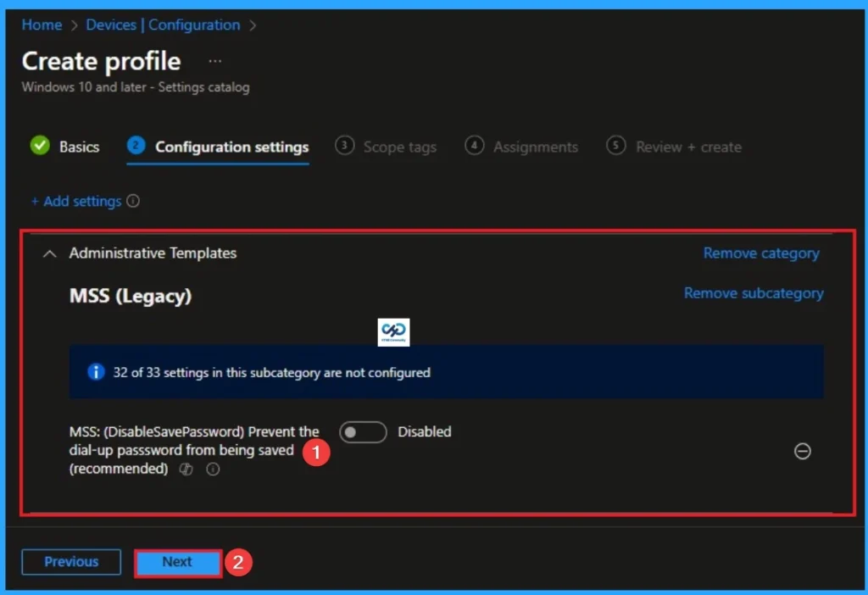Navigate to Home via the breadcrumb

(x=42, y=25)
